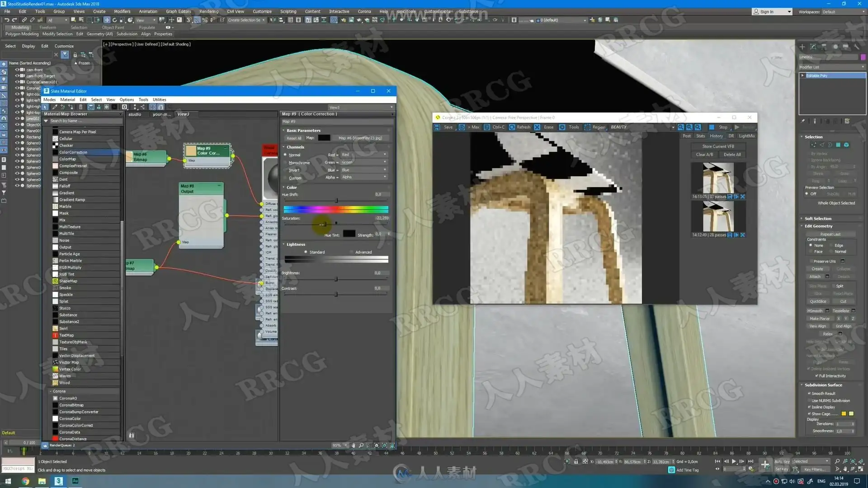Click the Play Animation button

734,461
